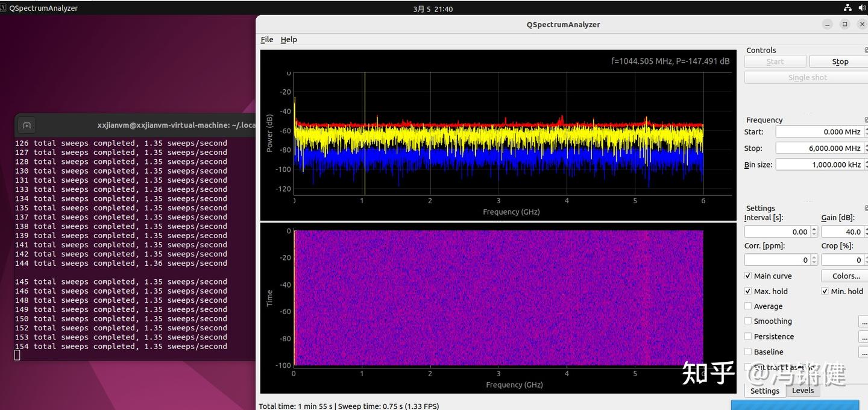
Task: Enable the Average checkbox
Action: [x=748, y=306]
